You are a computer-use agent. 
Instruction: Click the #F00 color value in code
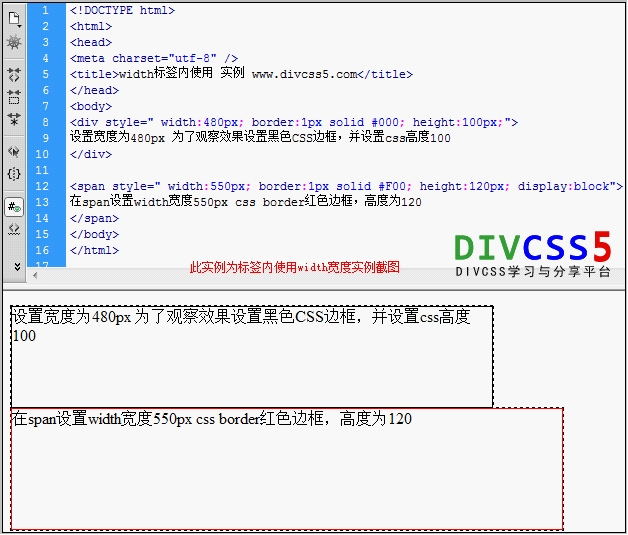point(393,186)
